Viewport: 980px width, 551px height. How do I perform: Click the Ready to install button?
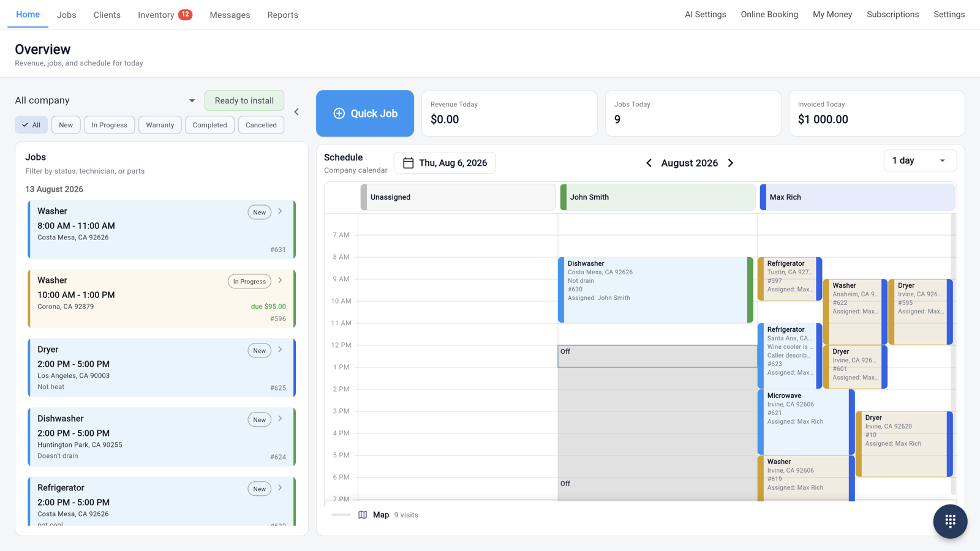coord(244,100)
